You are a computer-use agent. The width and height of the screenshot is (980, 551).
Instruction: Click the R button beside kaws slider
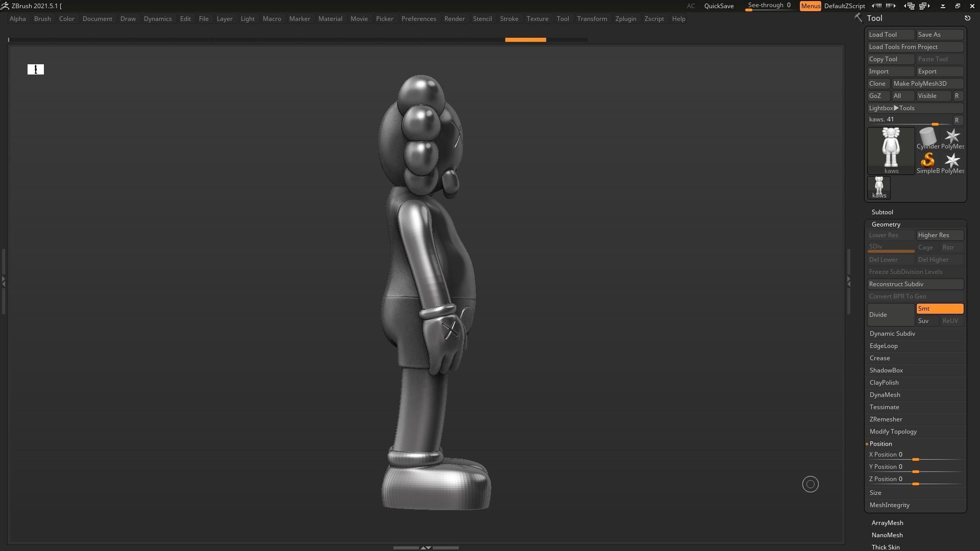(958, 120)
